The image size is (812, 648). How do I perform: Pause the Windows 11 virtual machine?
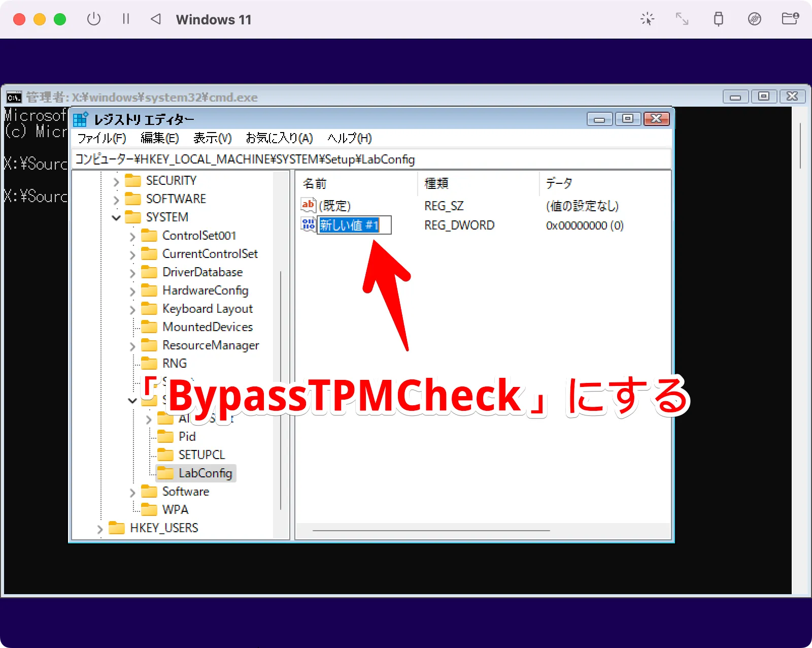pyautogui.click(x=126, y=19)
